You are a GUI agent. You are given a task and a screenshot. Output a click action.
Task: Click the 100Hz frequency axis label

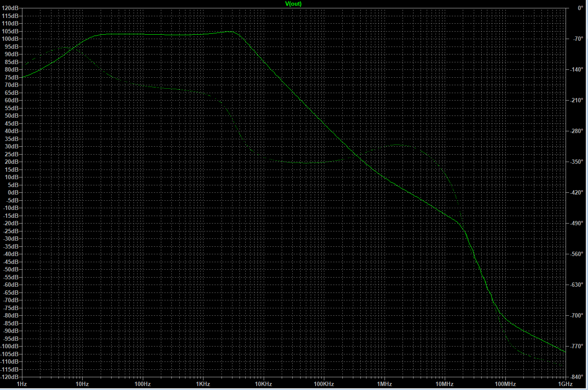point(142,384)
